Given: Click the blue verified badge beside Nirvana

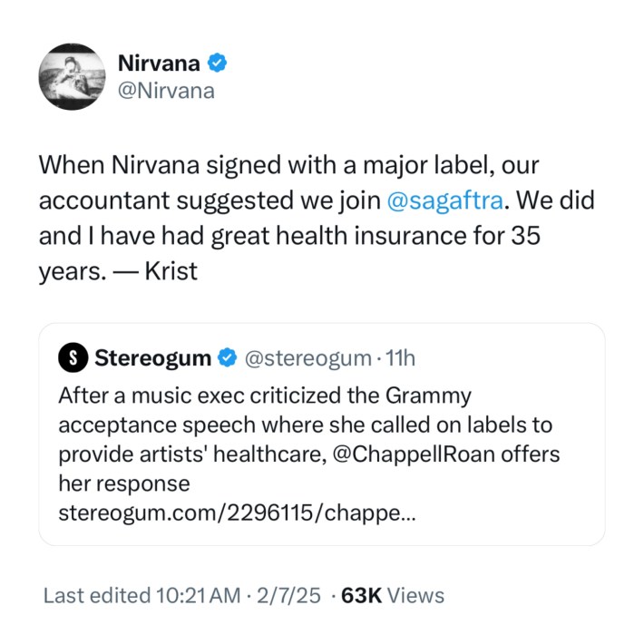Looking at the screenshot, I should (x=218, y=63).
